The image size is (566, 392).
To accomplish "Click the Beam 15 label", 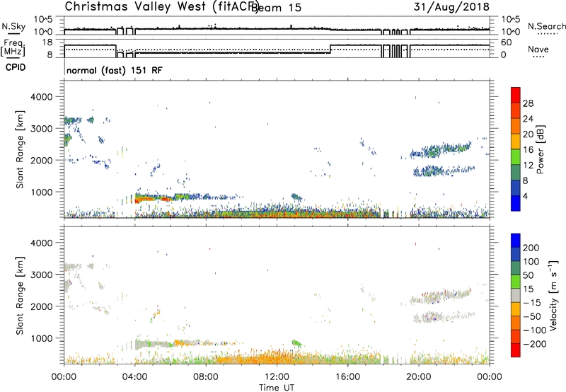I will click(276, 8).
